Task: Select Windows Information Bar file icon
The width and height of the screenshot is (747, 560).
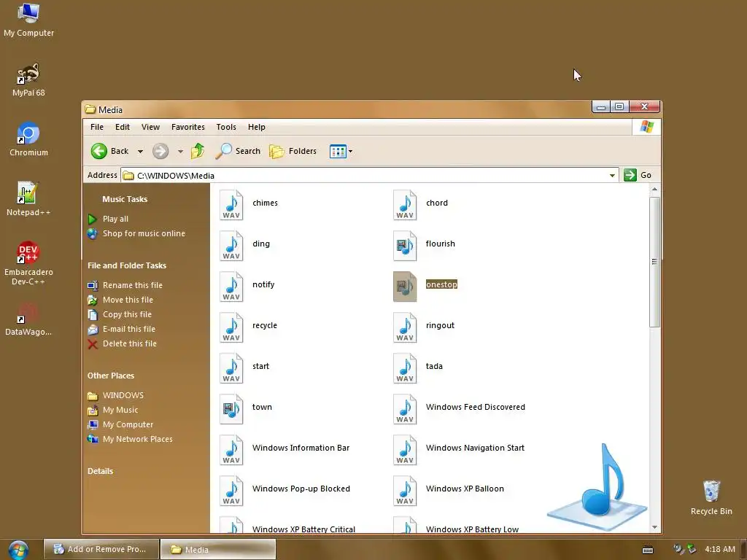Action: (x=231, y=450)
